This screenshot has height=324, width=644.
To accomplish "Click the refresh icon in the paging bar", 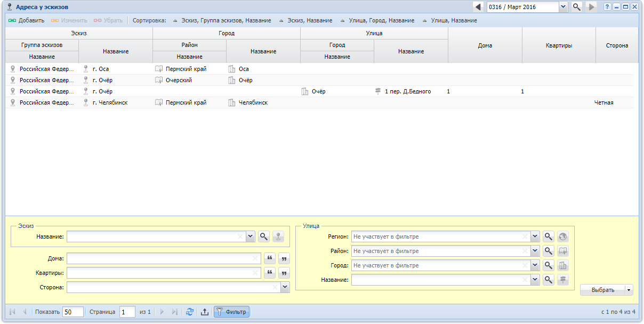I will (x=190, y=312).
